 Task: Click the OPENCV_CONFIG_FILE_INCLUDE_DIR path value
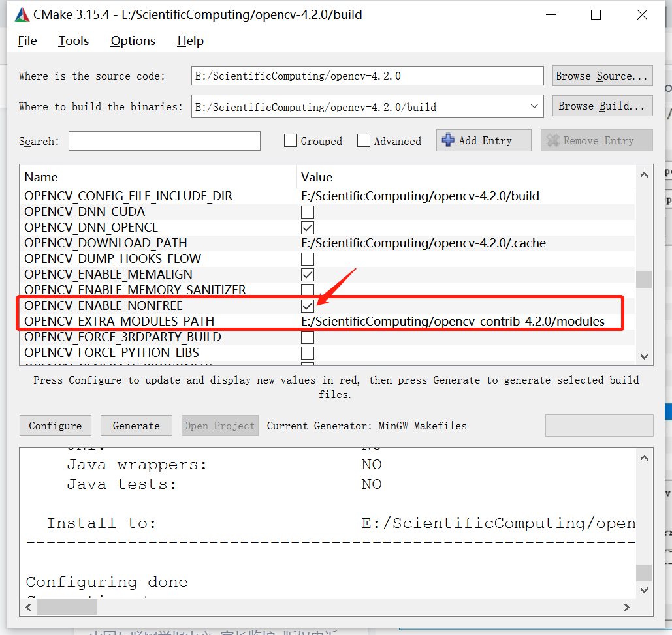coord(420,196)
